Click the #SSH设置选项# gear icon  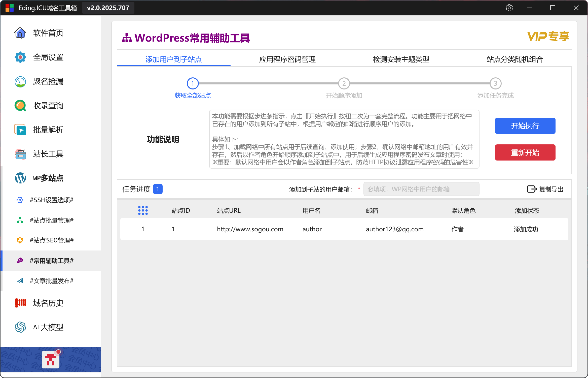pos(20,200)
